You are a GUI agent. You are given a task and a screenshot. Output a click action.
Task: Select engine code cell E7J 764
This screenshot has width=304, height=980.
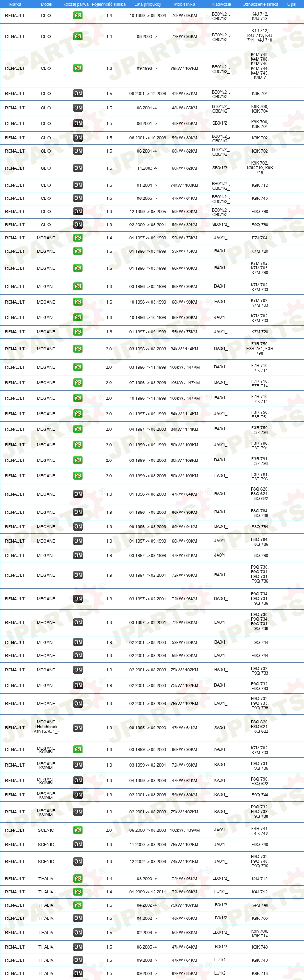pos(260,238)
